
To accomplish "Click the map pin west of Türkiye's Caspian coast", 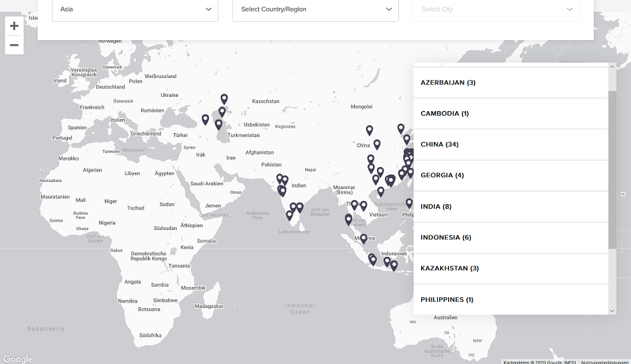I will coord(205,120).
